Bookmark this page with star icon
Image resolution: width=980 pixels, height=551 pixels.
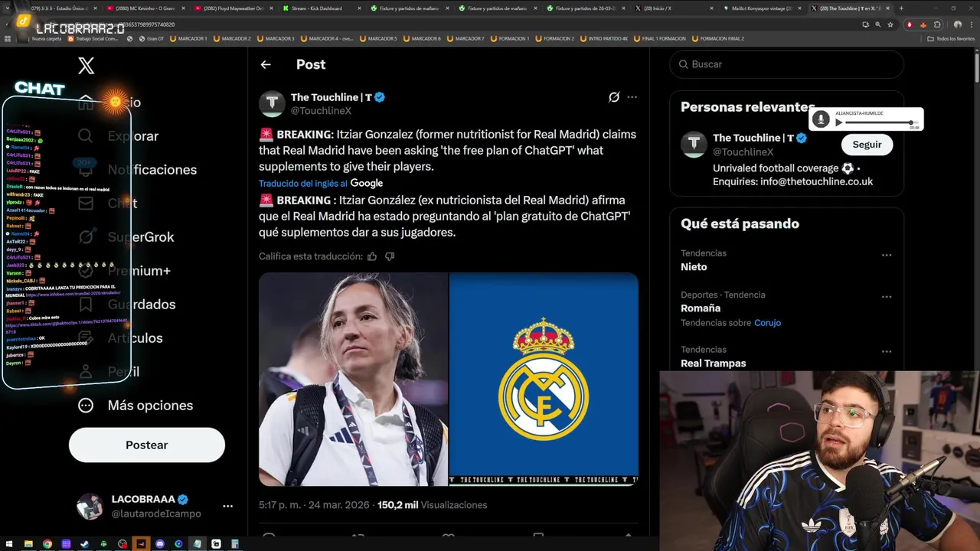(890, 24)
